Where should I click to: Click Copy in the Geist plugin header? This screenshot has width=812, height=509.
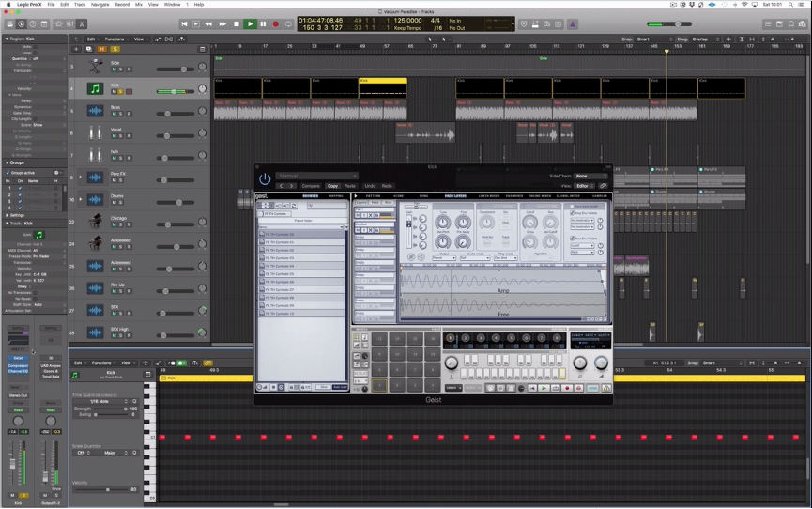pos(332,186)
